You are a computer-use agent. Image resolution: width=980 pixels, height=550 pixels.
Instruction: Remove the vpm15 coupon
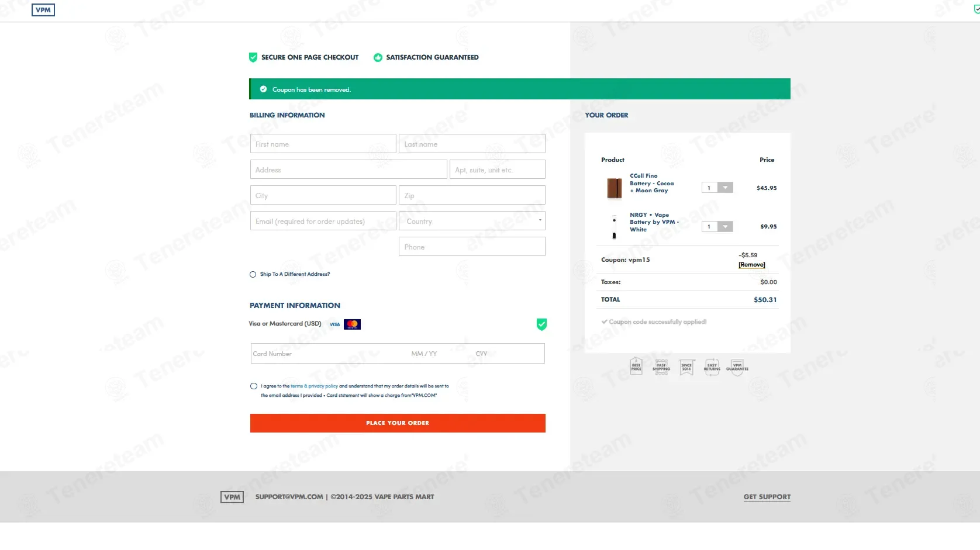(x=751, y=265)
